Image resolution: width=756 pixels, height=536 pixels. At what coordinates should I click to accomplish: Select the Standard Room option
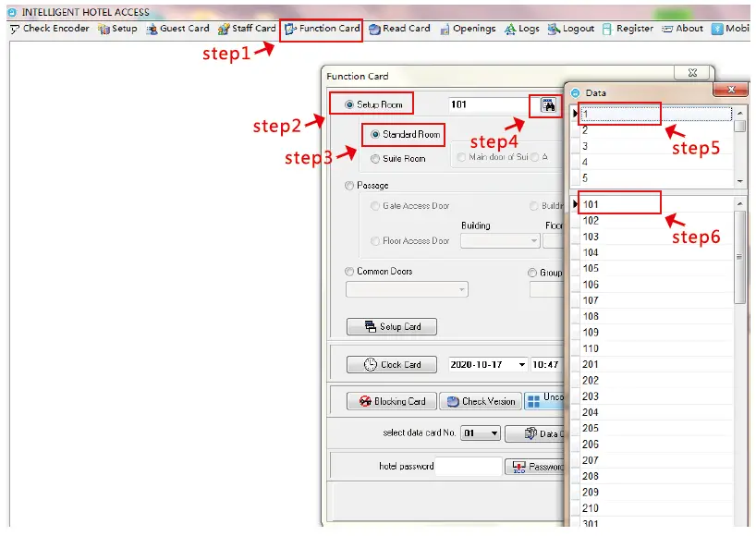tap(375, 135)
